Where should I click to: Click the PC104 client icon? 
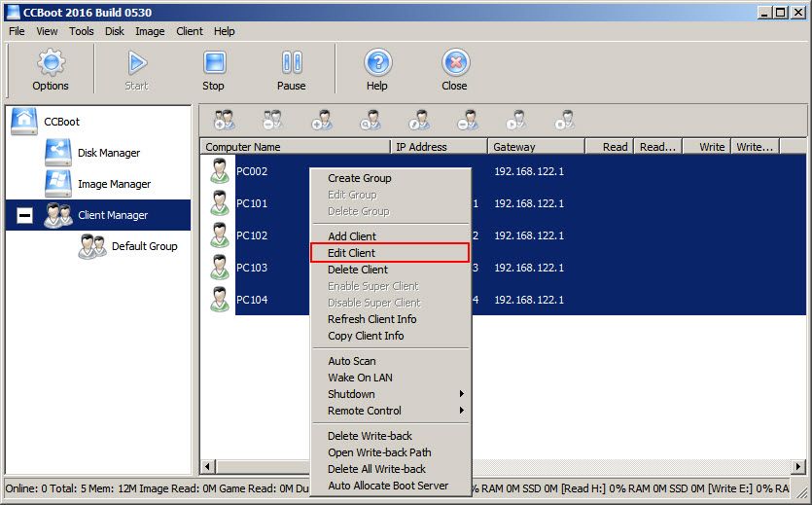[220, 300]
